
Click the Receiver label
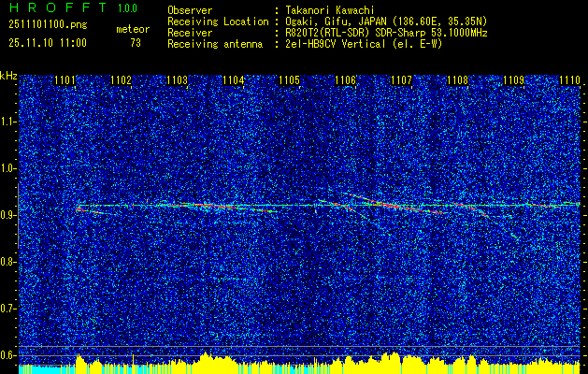[190, 33]
